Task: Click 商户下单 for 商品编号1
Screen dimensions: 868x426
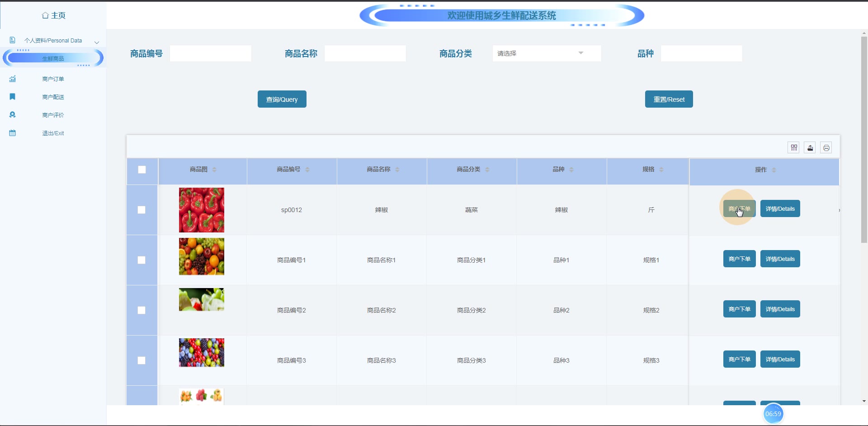Action: click(740, 259)
